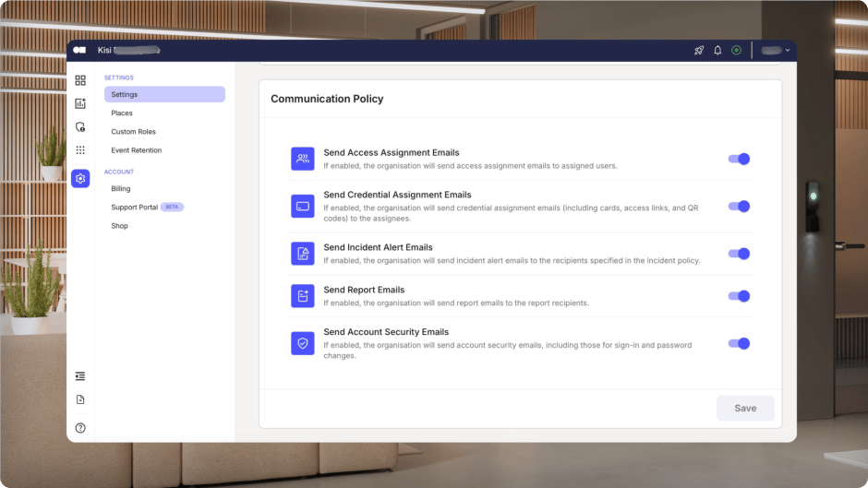Open the dashboard grid icon in sidebar
This screenshot has width=868, height=488.
(80, 81)
